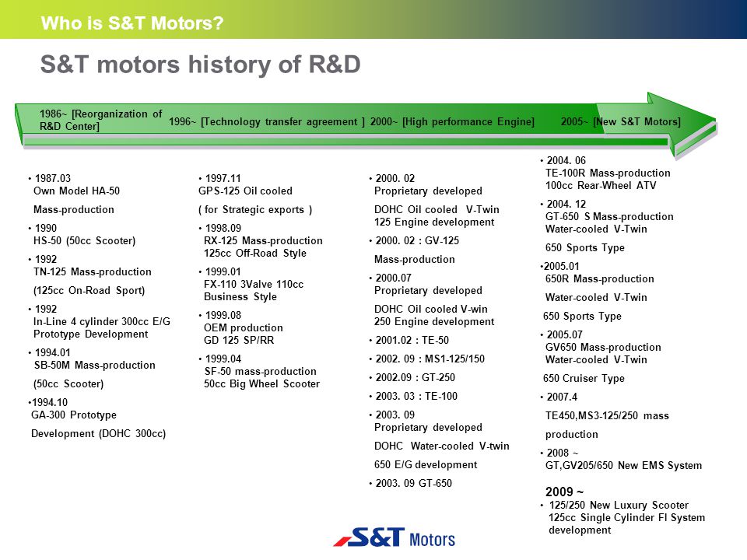This screenshot has height=560, width=747.
Task: Click '2001.02 : TE-50' entry
Action: [412, 341]
